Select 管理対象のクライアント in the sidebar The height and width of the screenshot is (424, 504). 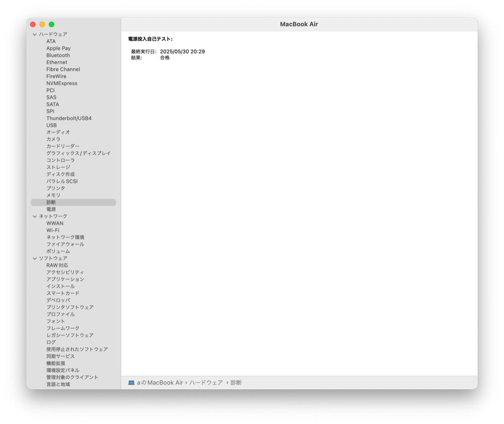coord(72,377)
